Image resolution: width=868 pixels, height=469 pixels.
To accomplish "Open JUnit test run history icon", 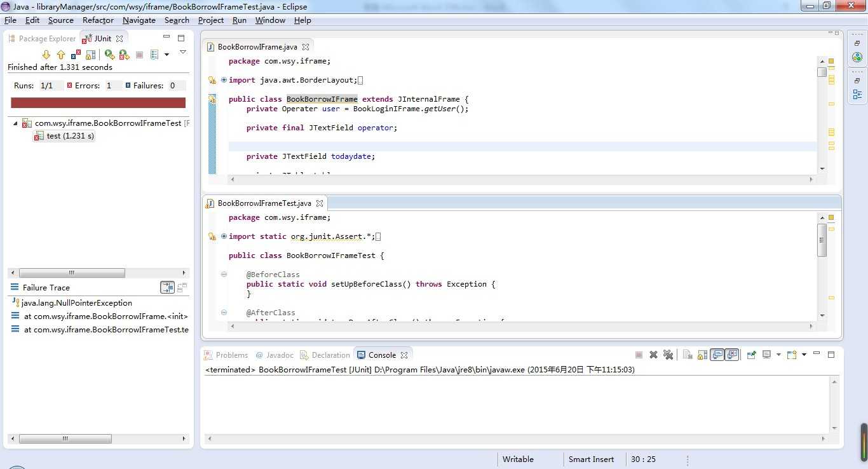I will [154, 55].
